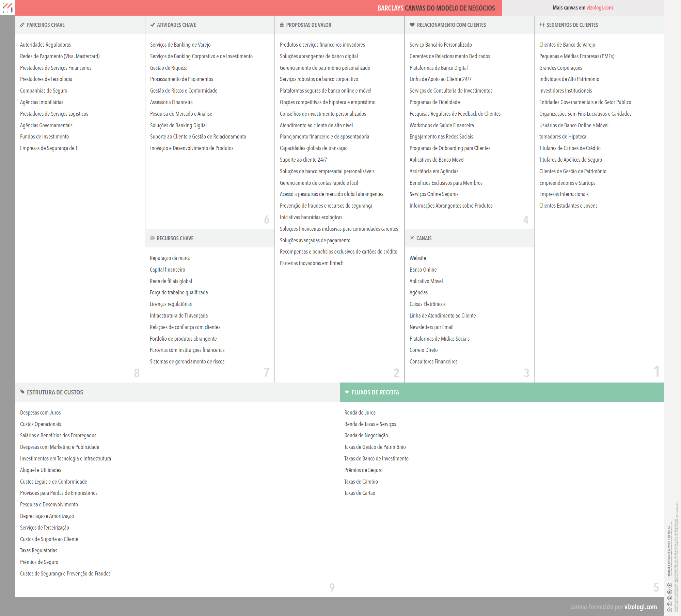Click the people icon beside Segmentos de Clientes
Image resolution: width=681 pixels, height=616 pixels.
[542, 25]
